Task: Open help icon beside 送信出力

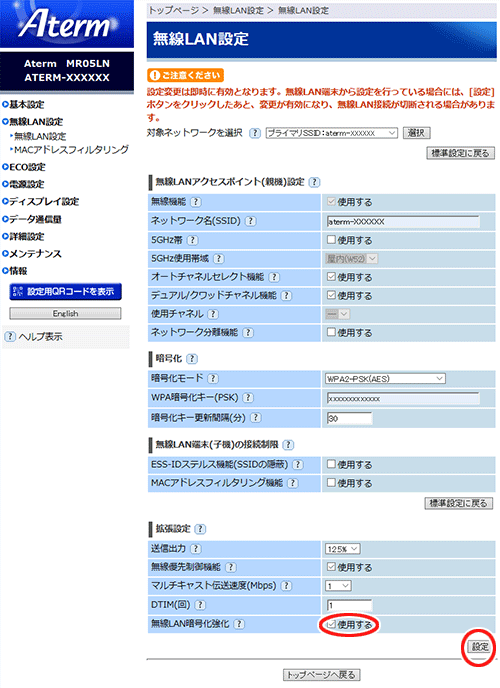Action: 196,548
